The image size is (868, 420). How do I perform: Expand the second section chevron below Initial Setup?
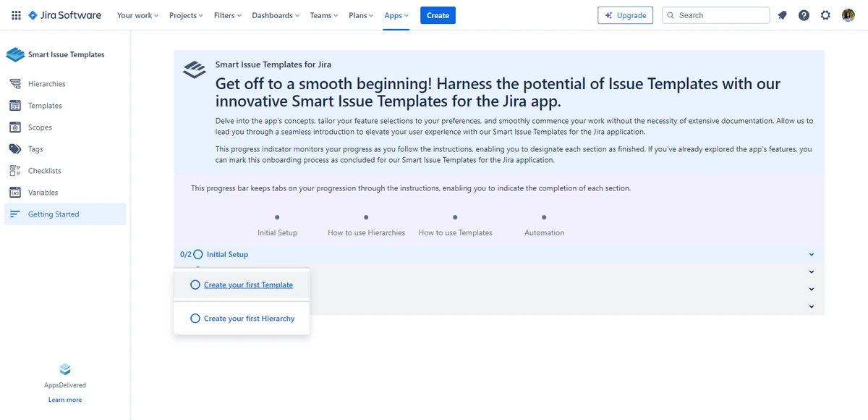[x=812, y=272]
